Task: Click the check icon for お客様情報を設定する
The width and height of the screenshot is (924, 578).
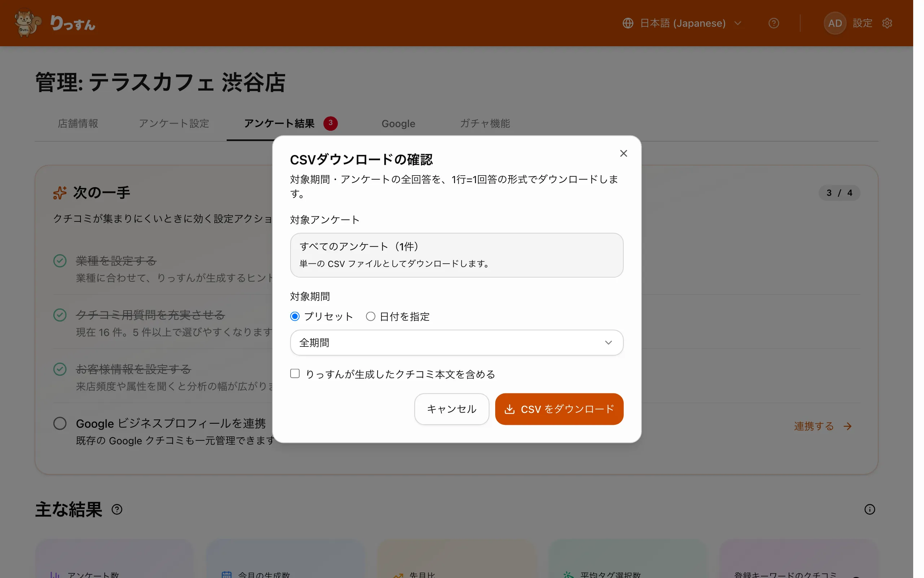Action: point(60,369)
